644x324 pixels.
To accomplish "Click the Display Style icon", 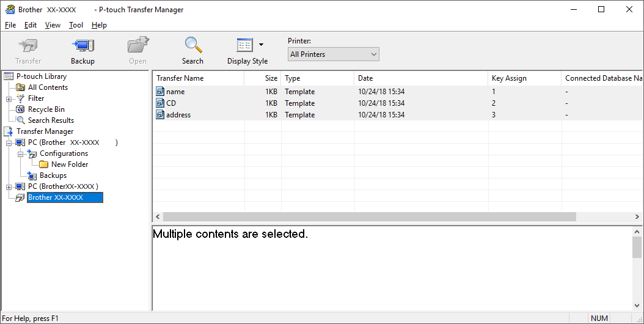I will pos(244,46).
